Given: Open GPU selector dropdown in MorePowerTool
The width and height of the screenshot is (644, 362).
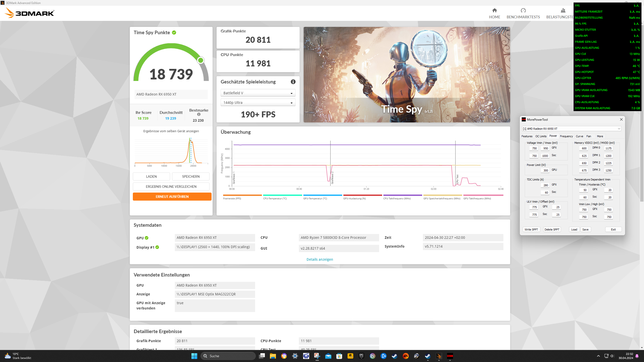Looking at the screenshot, I should (x=571, y=129).
